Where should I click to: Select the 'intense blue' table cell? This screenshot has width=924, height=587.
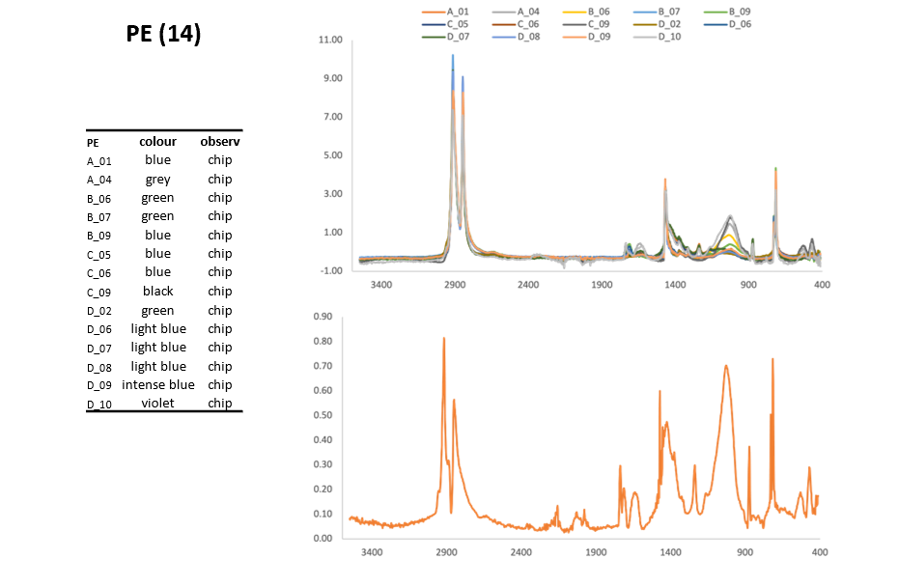click(x=157, y=385)
